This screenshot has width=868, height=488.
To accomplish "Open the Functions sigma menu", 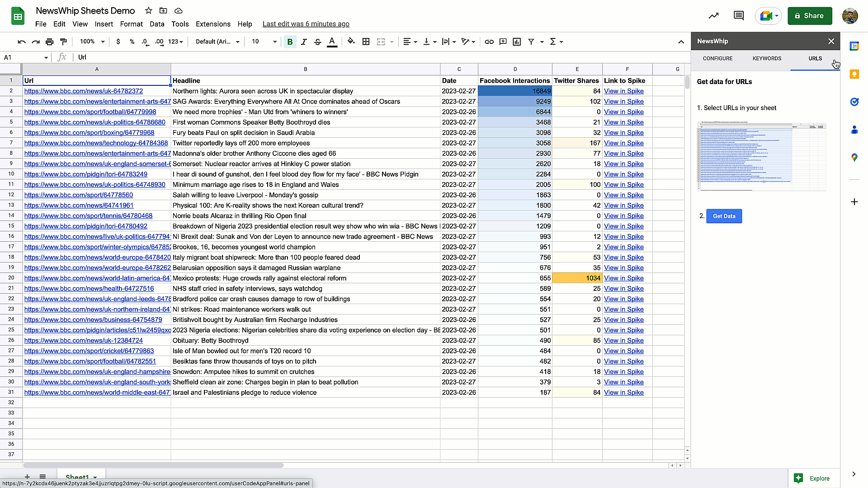I will (556, 42).
